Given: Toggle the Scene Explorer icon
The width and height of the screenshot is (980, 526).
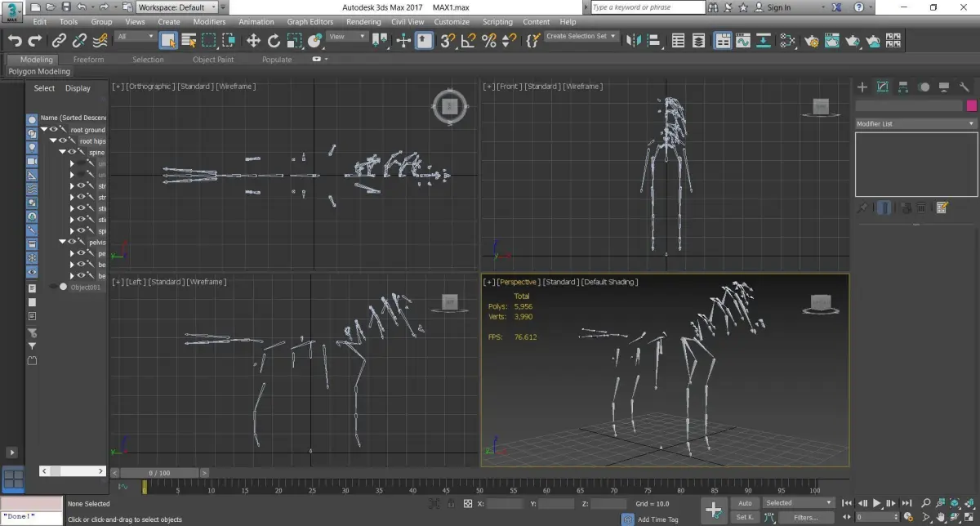Looking at the screenshot, I should point(679,40).
